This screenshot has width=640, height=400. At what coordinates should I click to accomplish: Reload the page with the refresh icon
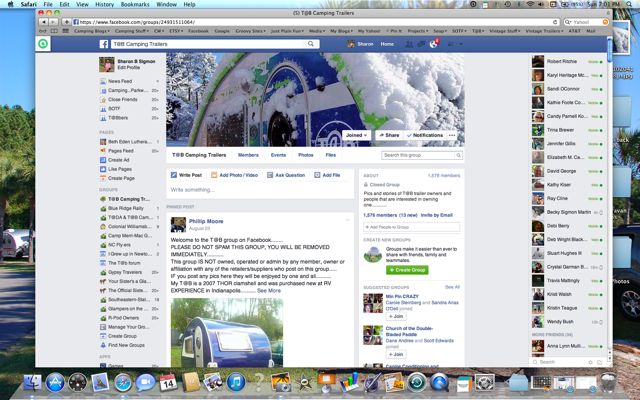[555, 22]
